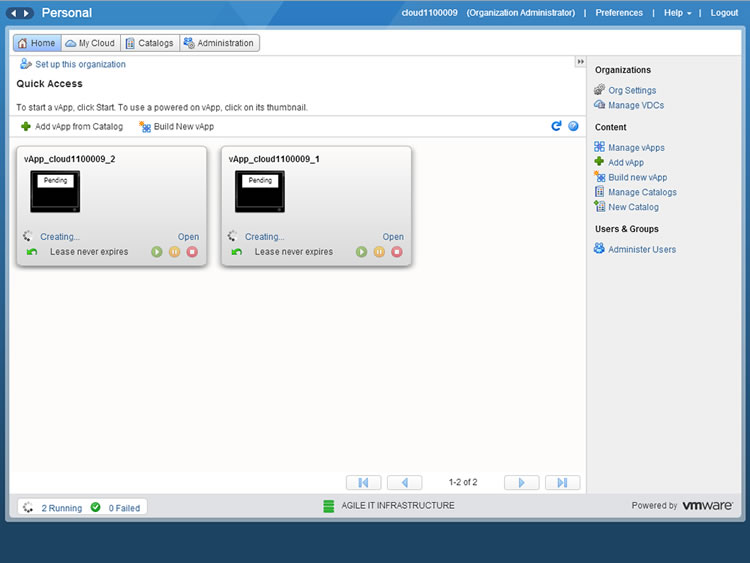This screenshot has height=563, width=750.
Task: Jump to the first page of vApps
Action: click(x=364, y=483)
